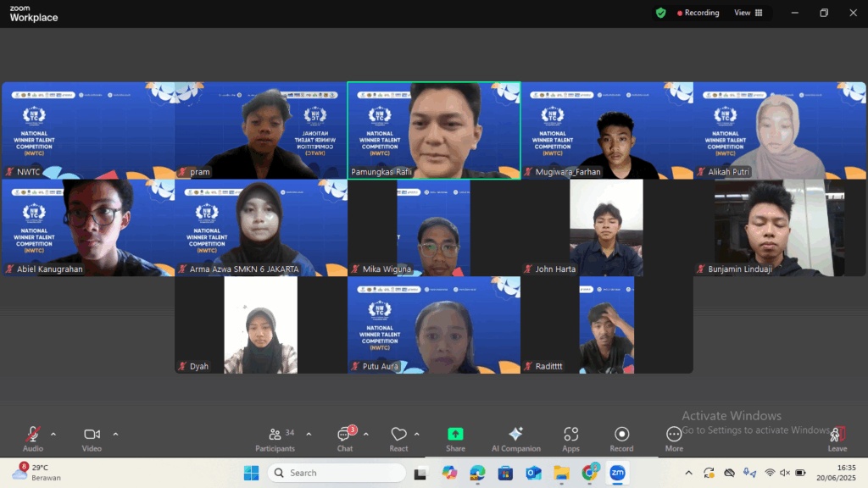The width and height of the screenshot is (868, 488).
Task: Open Chrome from taskbar
Action: (590, 473)
